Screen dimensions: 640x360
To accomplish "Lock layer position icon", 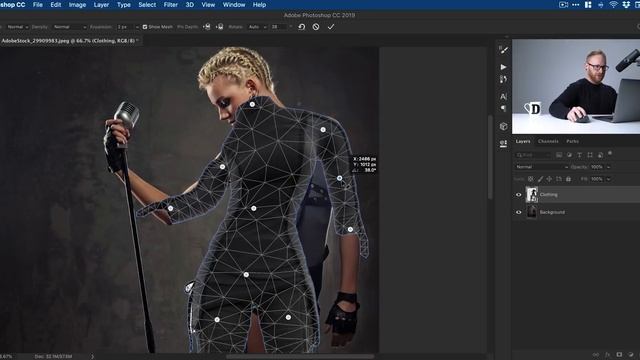I will [549, 179].
